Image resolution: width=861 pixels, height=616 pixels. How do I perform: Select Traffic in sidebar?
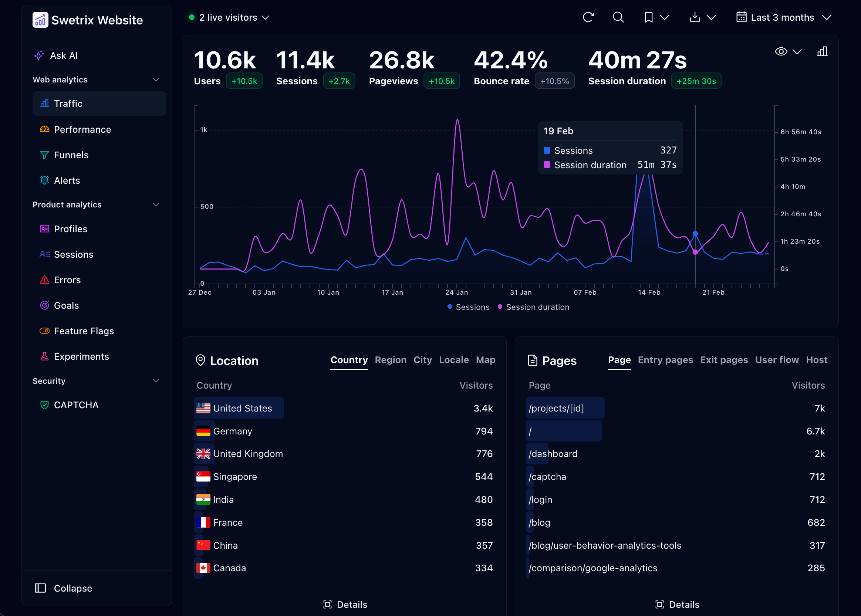point(99,103)
